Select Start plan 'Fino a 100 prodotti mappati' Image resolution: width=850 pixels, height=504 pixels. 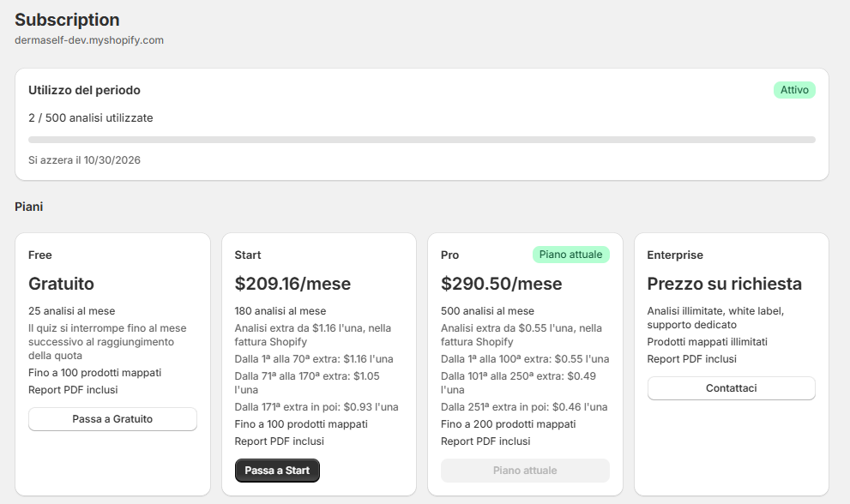[301, 424]
